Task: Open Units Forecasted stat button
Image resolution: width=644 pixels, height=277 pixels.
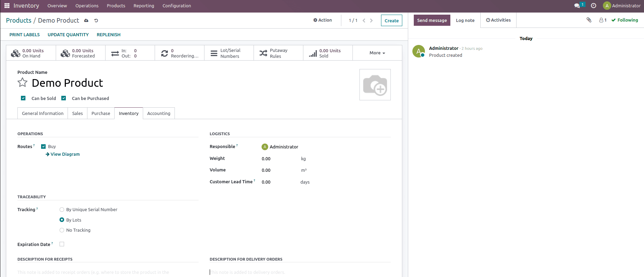Action: (x=80, y=53)
